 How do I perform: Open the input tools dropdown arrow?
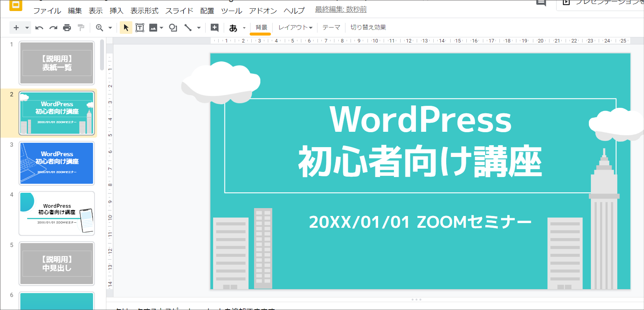(244, 28)
